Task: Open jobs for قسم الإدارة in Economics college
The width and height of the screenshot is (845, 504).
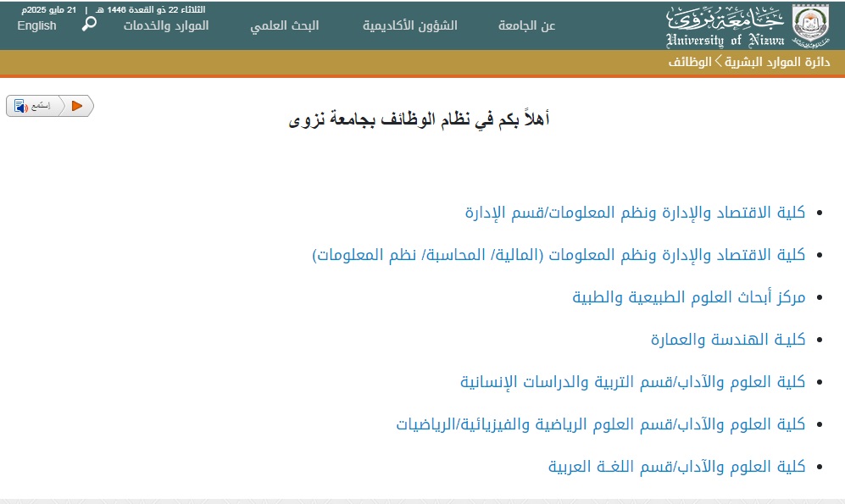Action: [635, 213]
